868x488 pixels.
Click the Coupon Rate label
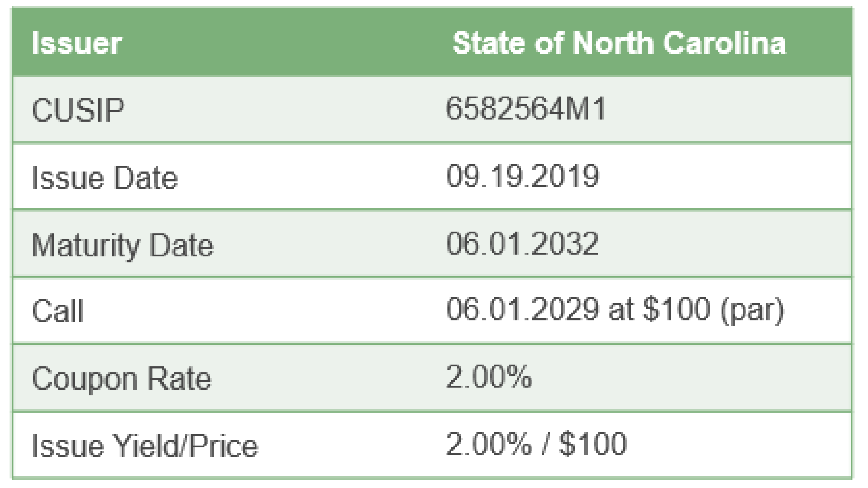pos(122,379)
